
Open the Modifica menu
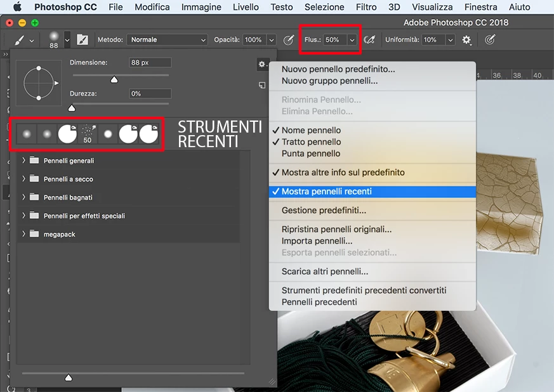click(x=152, y=7)
